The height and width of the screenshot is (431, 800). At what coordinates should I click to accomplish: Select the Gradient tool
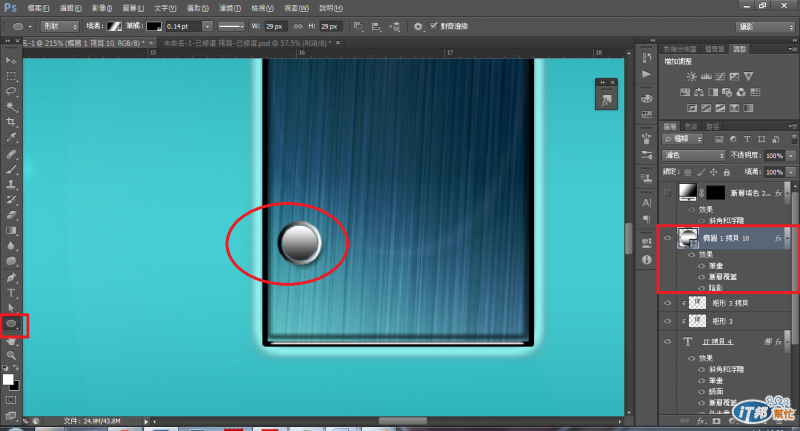(x=11, y=230)
